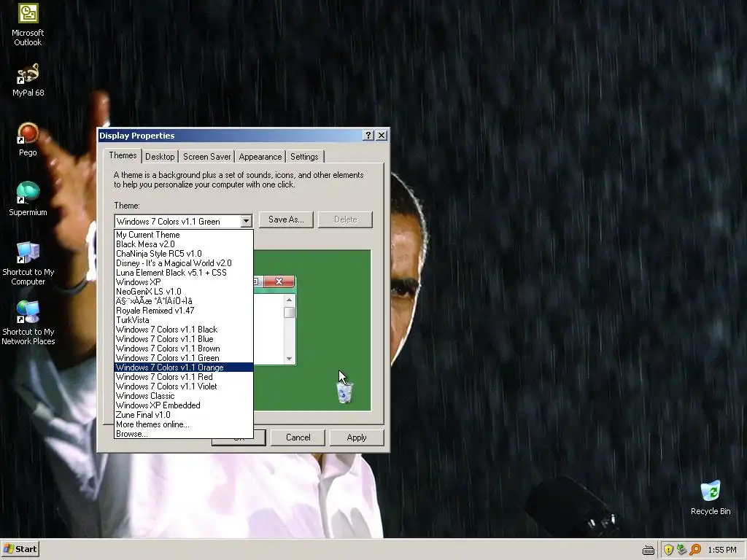747x560 pixels.
Task: Click the Save As... button
Action: click(286, 219)
